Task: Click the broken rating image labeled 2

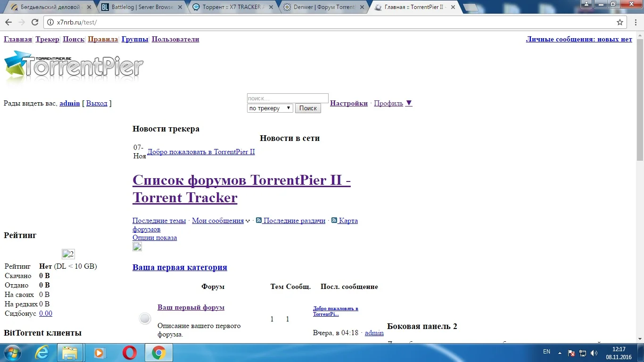Action: pyautogui.click(x=68, y=254)
